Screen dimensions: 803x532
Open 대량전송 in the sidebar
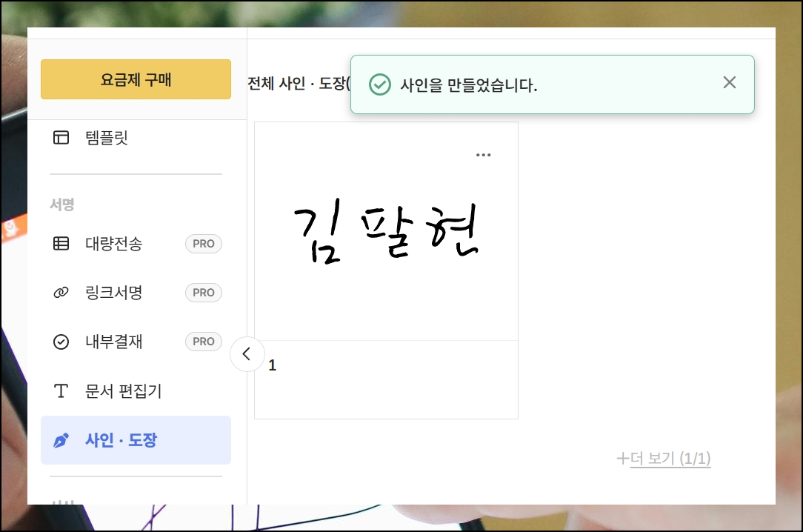point(136,244)
